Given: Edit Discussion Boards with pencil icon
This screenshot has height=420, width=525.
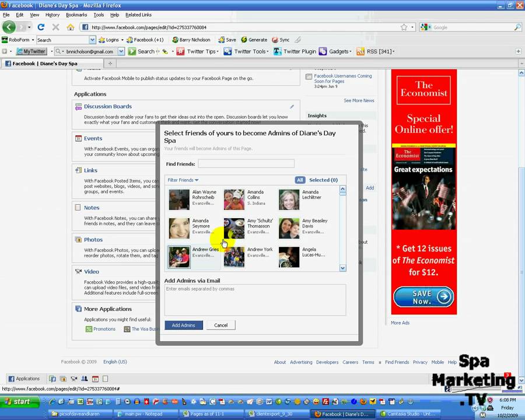Looking at the screenshot, I should pyautogui.click(x=292, y=107).
